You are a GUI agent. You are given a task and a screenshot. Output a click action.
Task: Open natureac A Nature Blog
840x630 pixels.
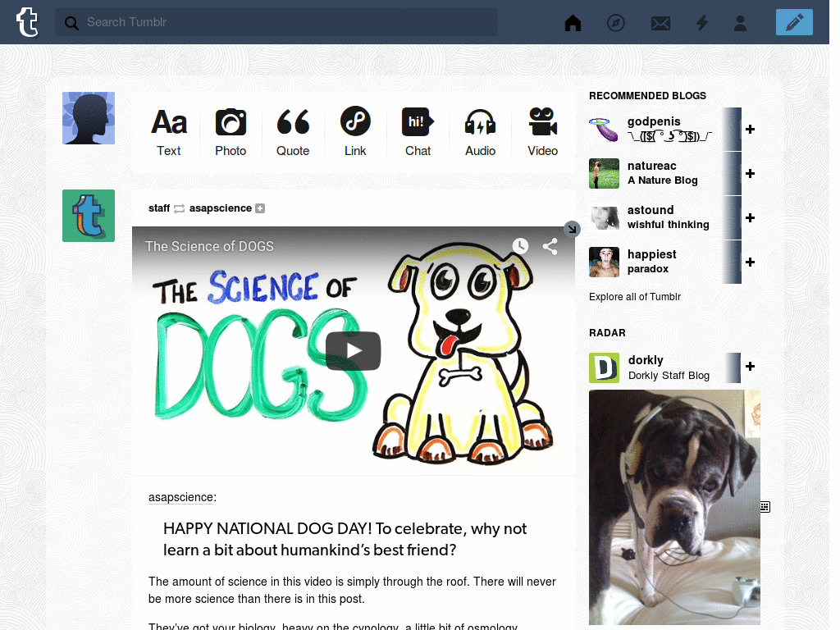[x=662, y=173]
